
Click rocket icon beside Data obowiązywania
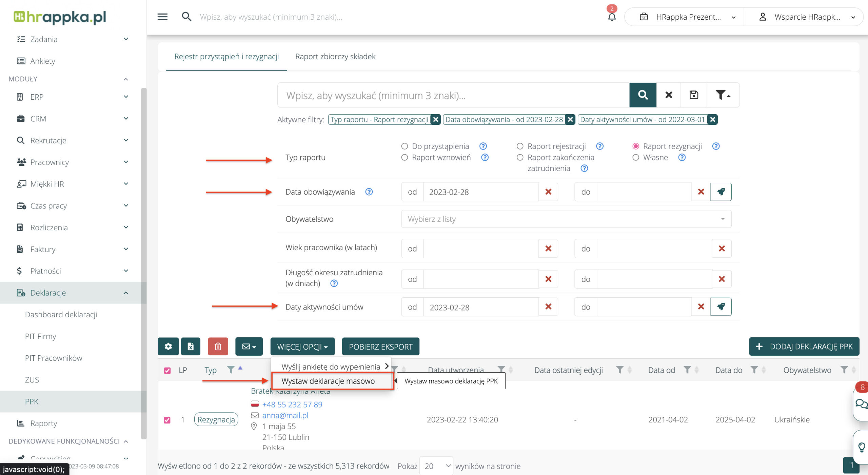coord(721,192)
